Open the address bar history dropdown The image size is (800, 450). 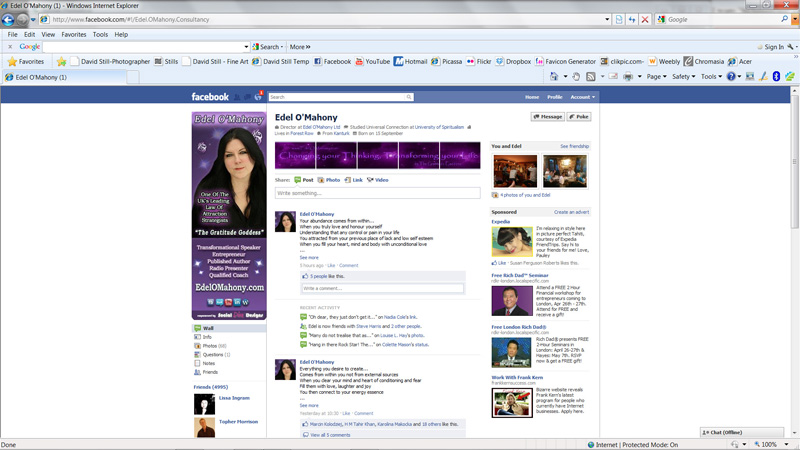(x=607, y=19)
